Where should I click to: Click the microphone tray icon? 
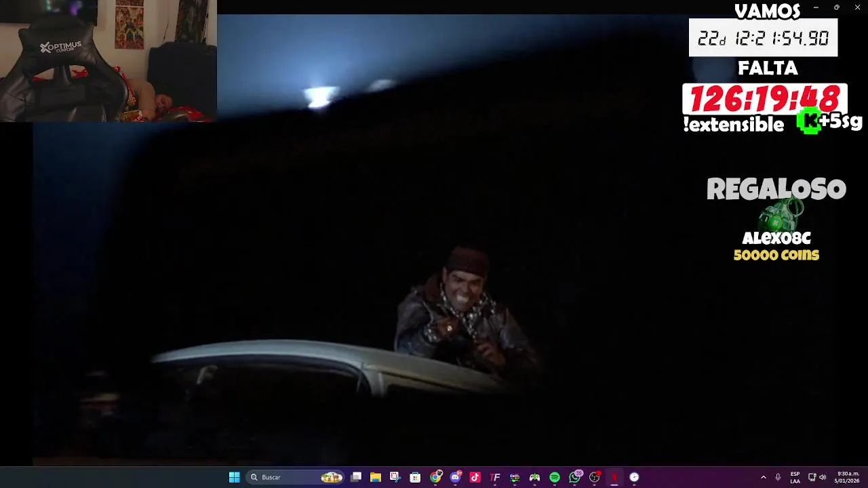(x=778, y=477)
